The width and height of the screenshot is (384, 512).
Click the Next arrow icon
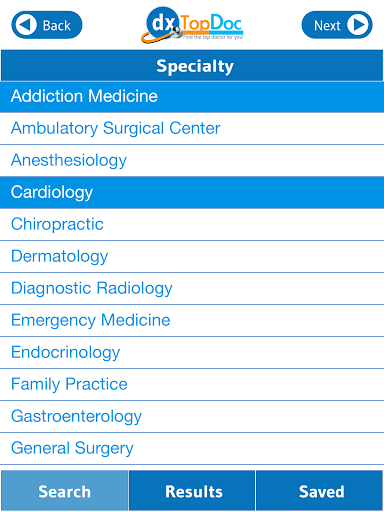358,25
